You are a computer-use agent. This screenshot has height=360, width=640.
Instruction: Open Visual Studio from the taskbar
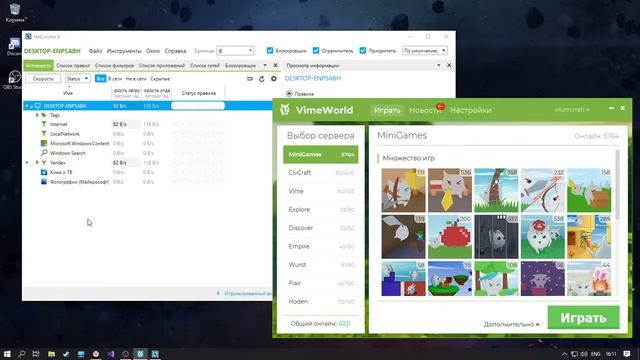pos(111,354)
